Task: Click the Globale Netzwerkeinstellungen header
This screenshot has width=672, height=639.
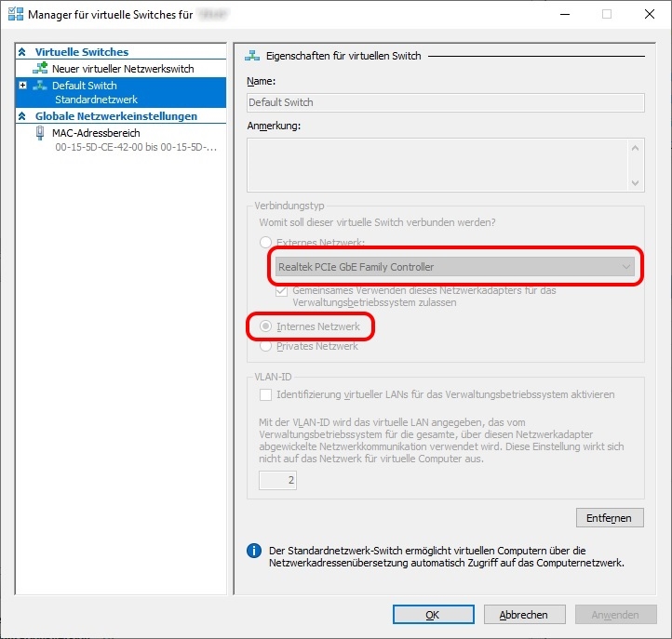Action: (x=116, y=116)
